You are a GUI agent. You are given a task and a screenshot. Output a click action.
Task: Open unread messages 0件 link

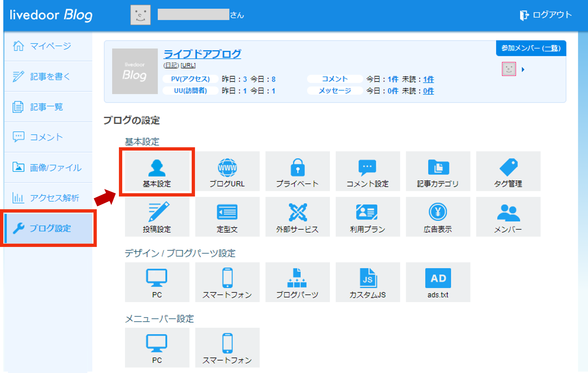point(429,91)
